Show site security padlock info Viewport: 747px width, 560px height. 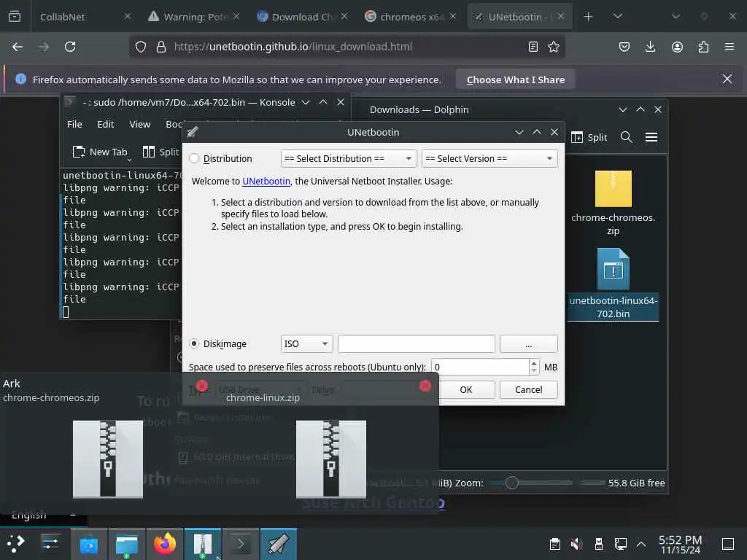point(161,47)
